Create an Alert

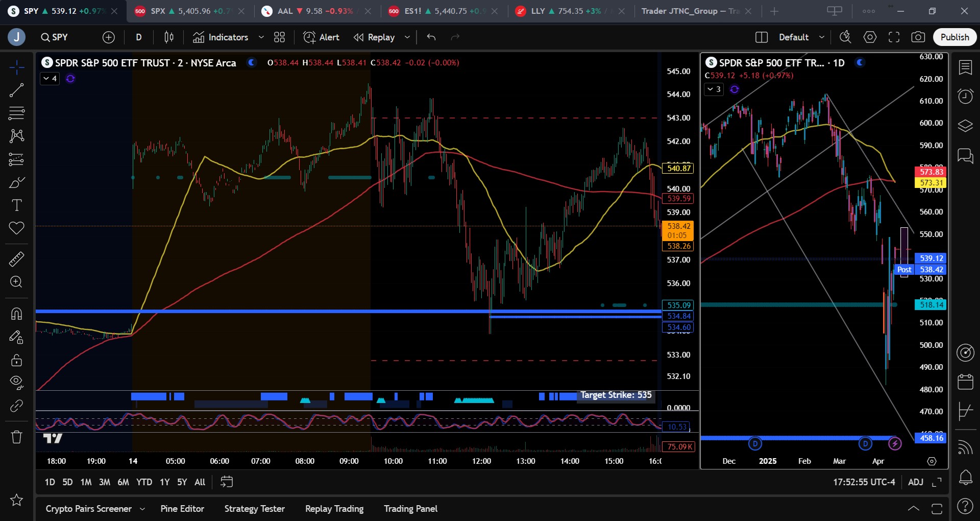[321, 37]
